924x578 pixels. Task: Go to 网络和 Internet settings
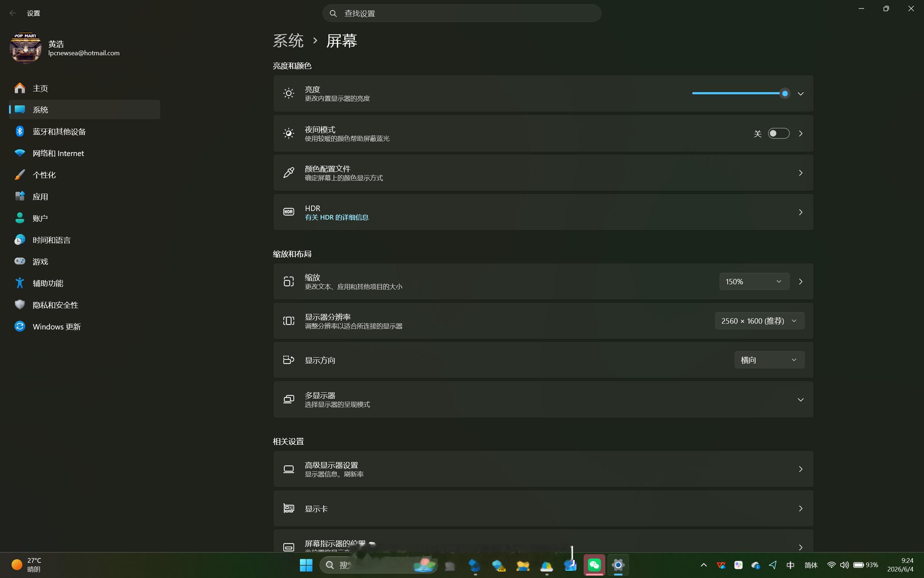(x=84, y=153)
